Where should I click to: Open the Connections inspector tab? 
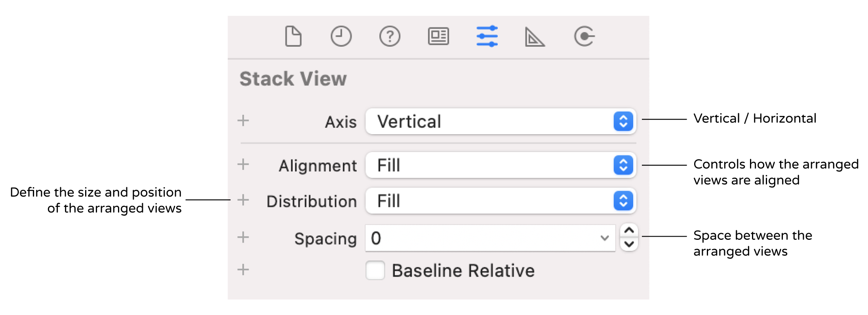584,36
